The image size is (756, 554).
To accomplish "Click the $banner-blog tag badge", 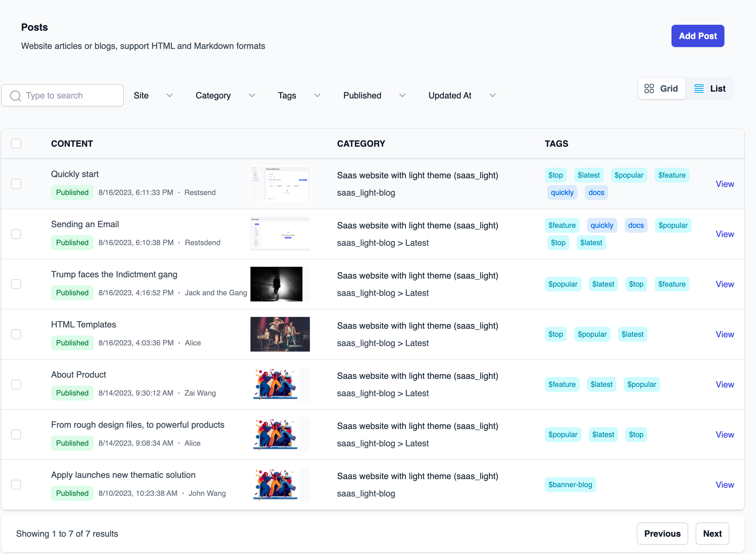I will coord(570,485).
